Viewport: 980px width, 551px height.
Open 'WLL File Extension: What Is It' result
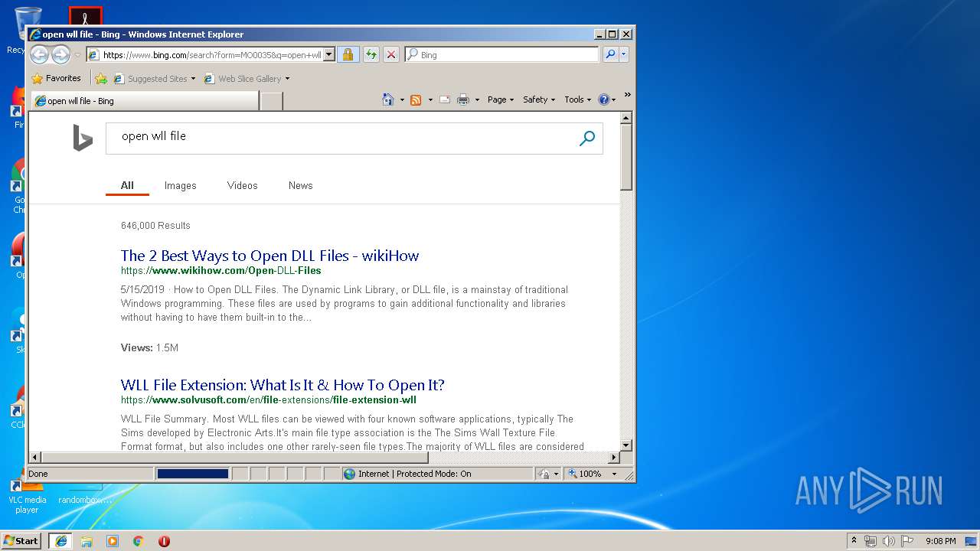(x=283, y=385)
